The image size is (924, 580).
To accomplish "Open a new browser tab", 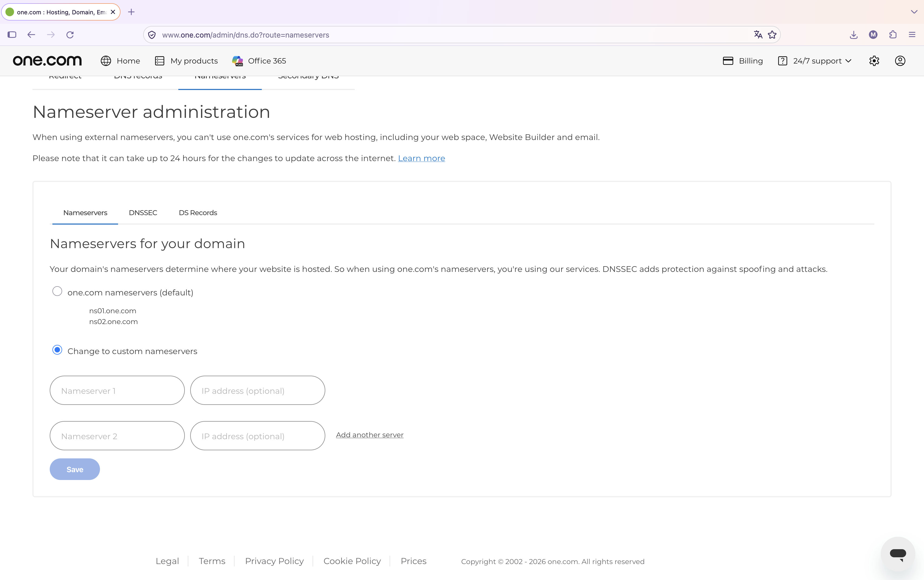I will click(131, 12).
